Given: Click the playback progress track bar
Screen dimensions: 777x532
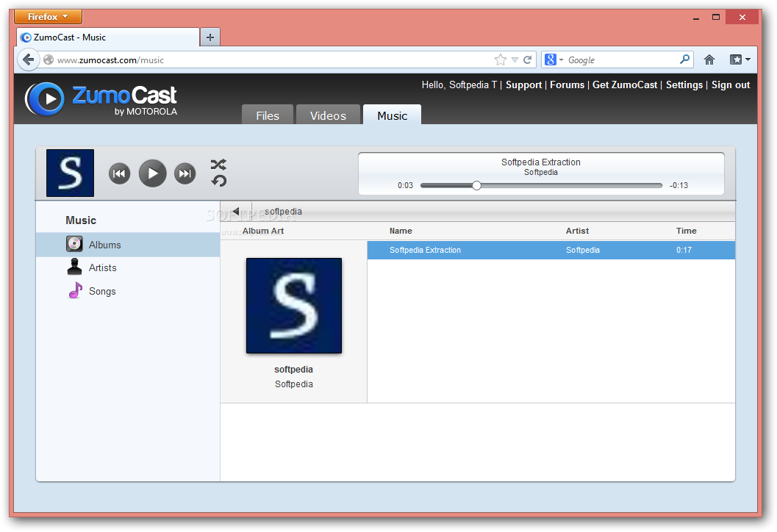Looking at the screenshot, I should (x=541, y=185).
